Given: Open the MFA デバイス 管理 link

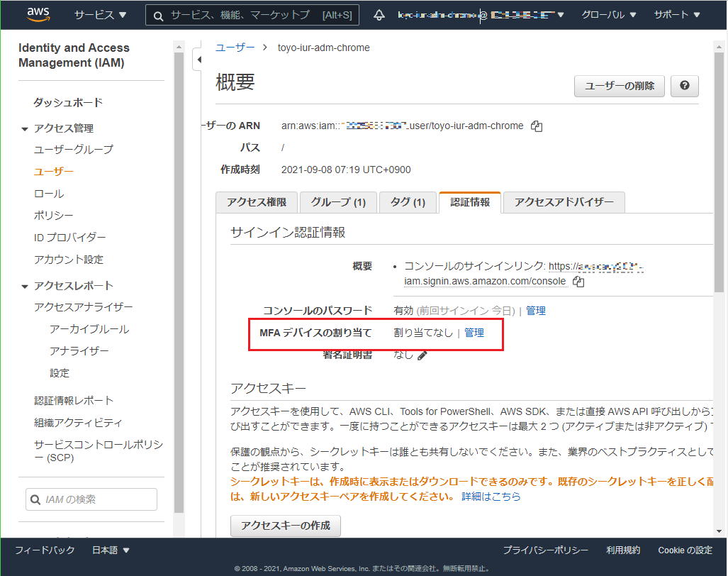Looking at the screenshot, I should click(x=474, y=333).
